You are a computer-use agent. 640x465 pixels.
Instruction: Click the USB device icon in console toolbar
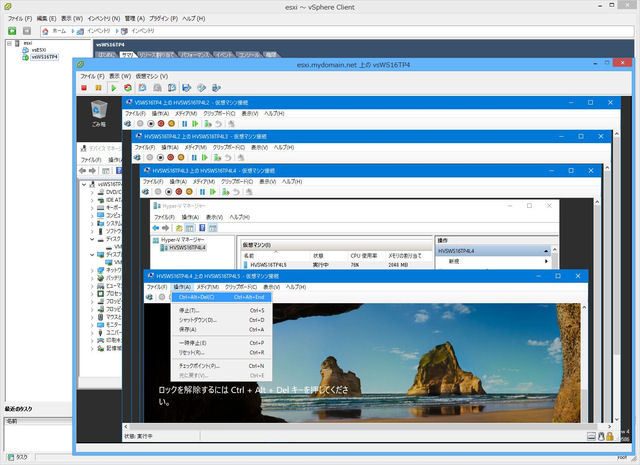pyautogui.click(x=216, y=88)
